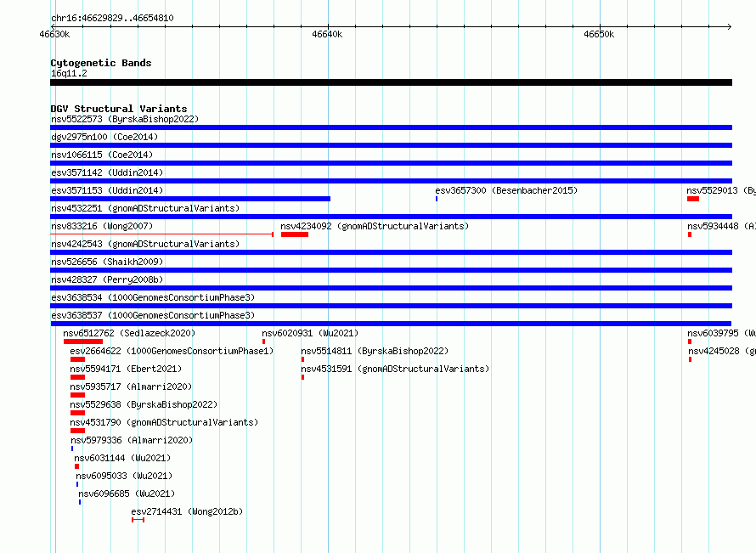Open the nsv1066115 (Coe2014) variant
Screen dimensions: 756x553
click(102, 155)
